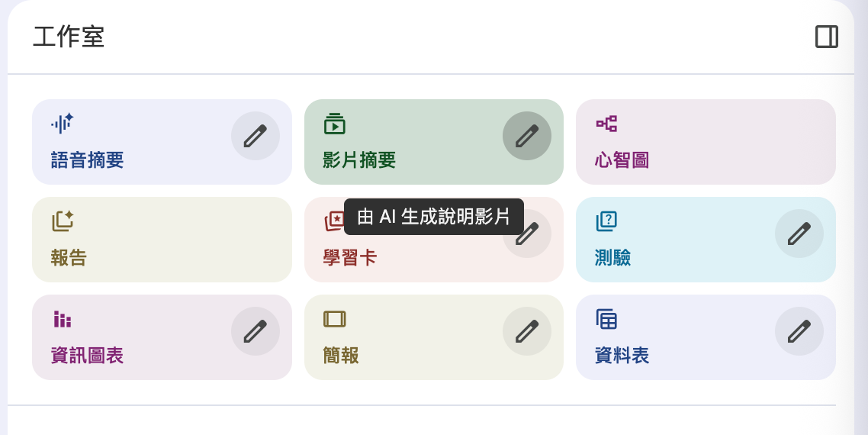The height and width of the screenshot is (435, 868).
Task: Click the 影片摘要 video icon
Action: [334, 124]
